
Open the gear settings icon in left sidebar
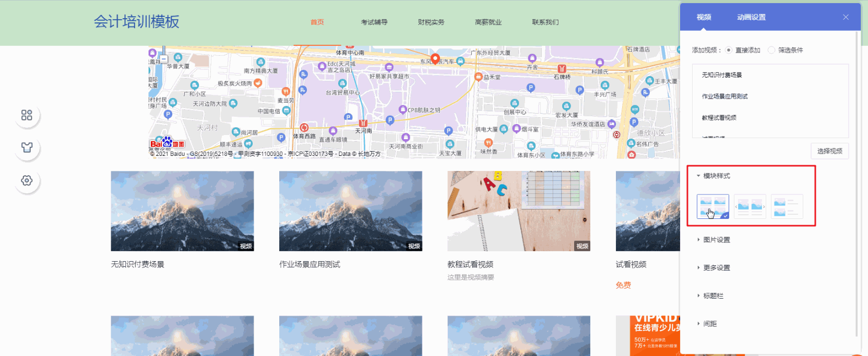tap(27, 180)
